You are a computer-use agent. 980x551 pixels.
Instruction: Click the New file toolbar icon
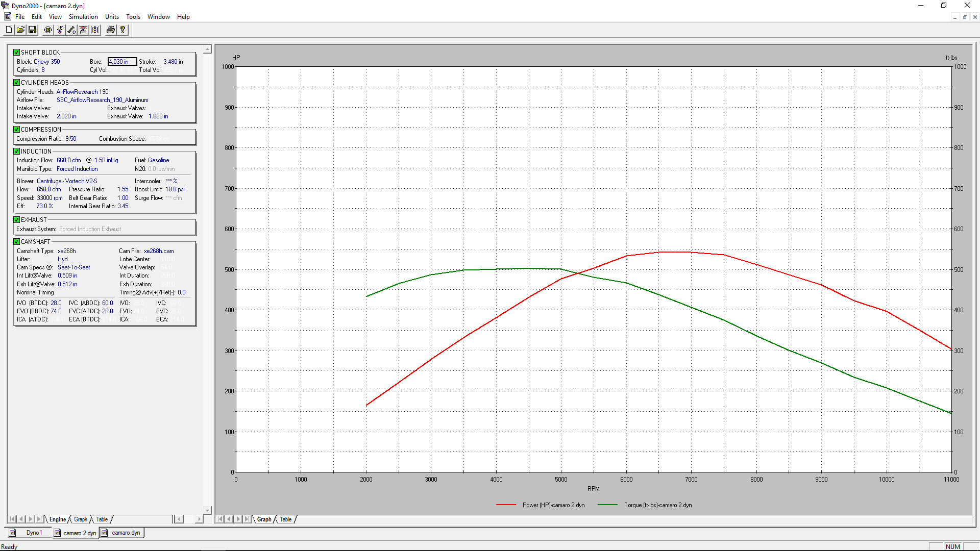9,30
